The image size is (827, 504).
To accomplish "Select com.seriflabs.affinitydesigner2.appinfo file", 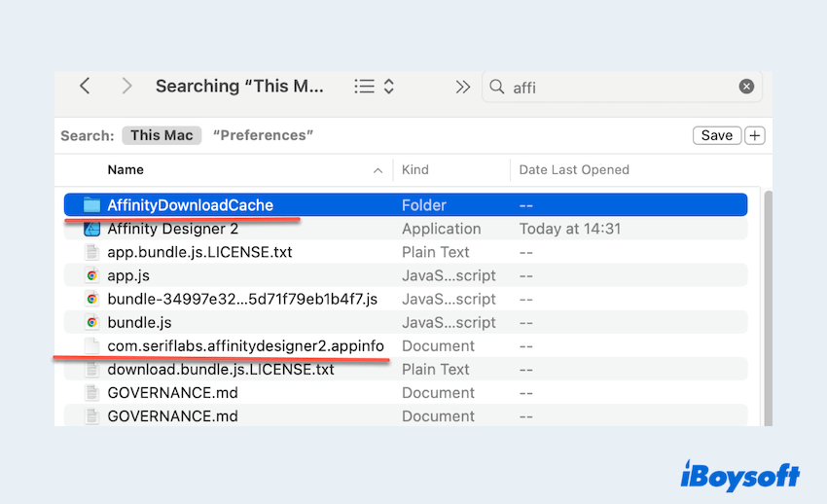I will click(245, 345).
